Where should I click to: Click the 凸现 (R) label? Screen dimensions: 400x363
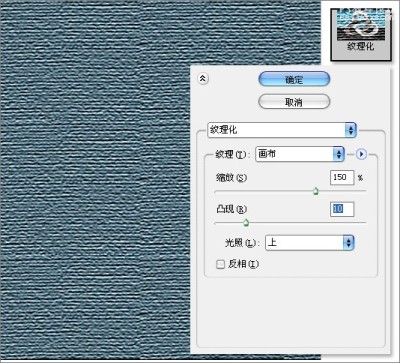coord(231,209)
